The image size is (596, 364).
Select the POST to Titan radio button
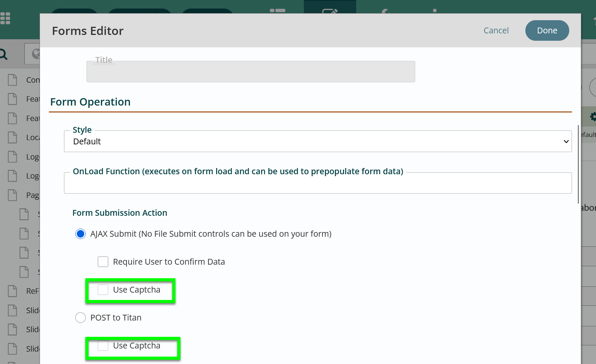pyautogui.click(x=80, y=317)
